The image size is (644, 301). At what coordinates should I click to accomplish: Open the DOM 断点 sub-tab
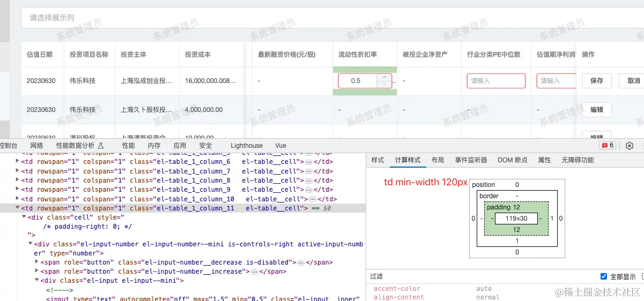513,160
